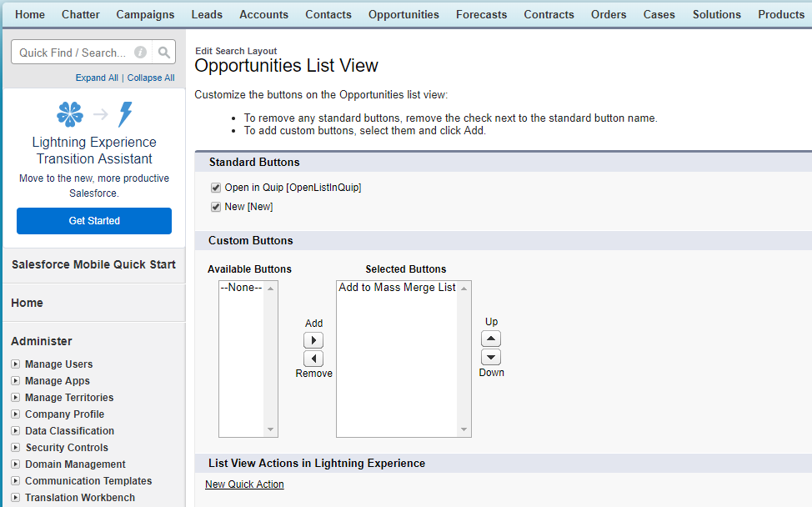812x507 pixels.
Task: Click the Quick Find search magnifier icon
Action: pyautogui.click(x=164, y=53)
